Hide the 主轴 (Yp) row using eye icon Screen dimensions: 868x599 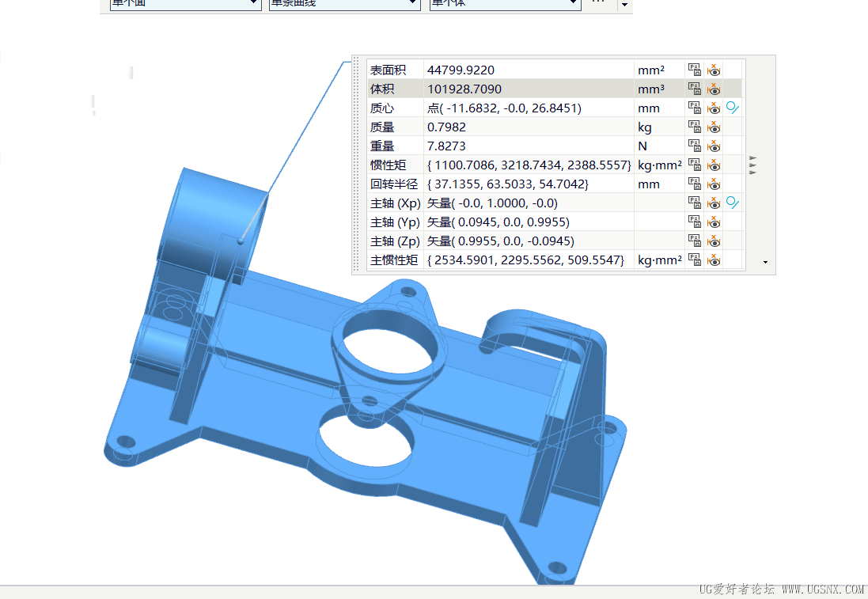click(x=714, y=222)
